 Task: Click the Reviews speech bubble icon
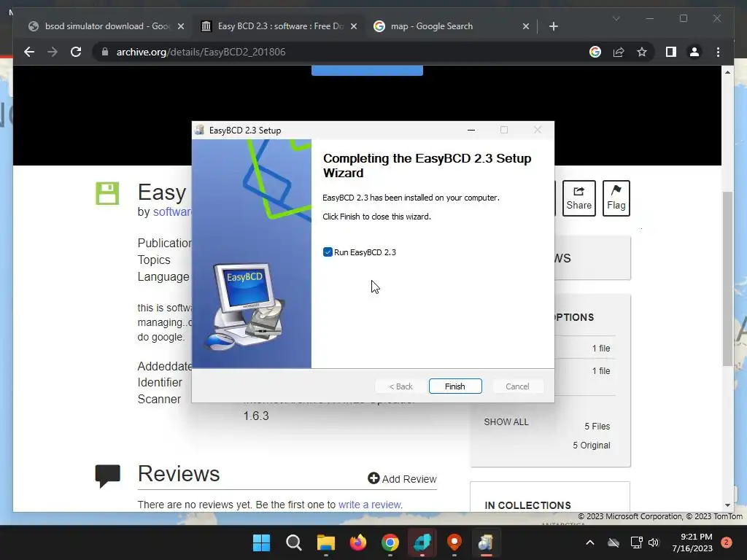[x=108, y=476]
